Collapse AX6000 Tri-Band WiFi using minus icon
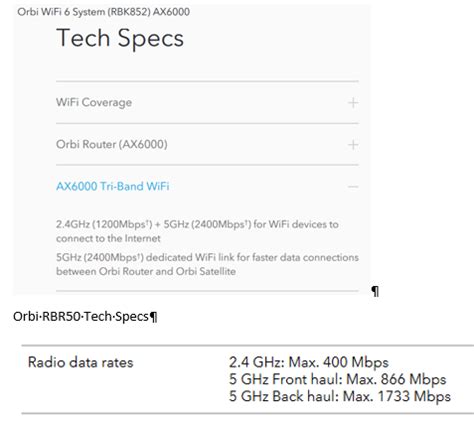 click(353, 187)
